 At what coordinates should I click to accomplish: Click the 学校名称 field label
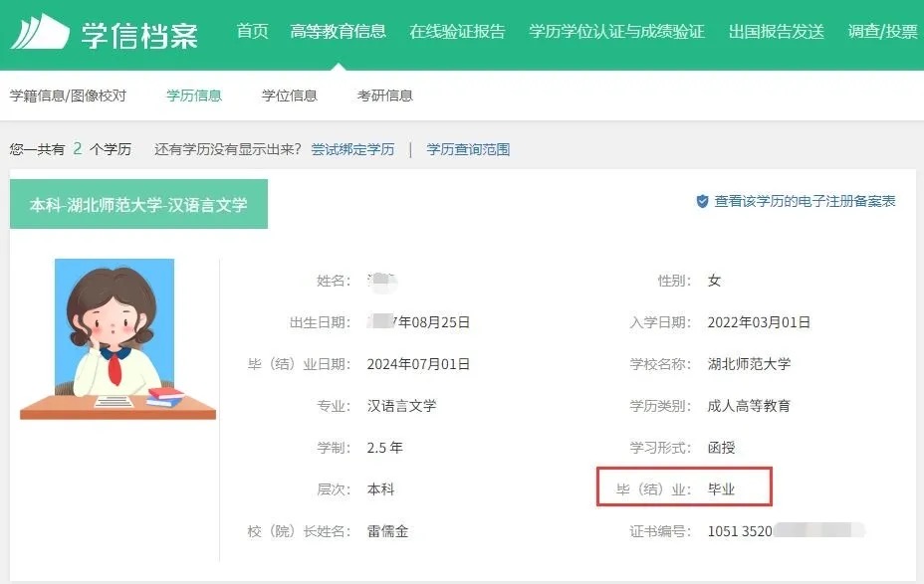[x=660, y=364]
